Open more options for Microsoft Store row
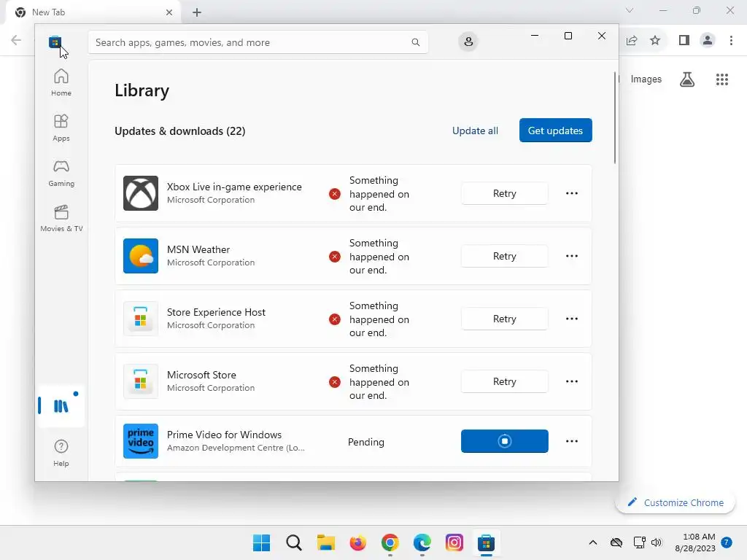 [572, 381]
